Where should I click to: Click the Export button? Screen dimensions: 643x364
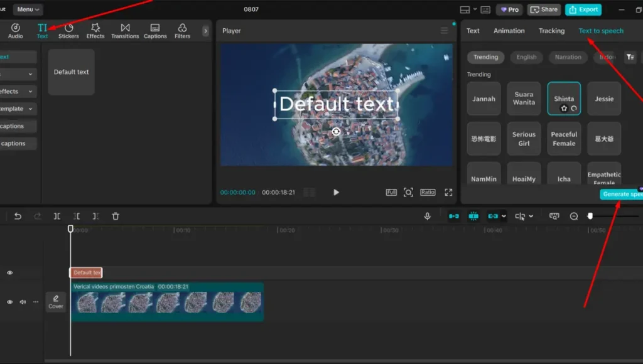pyautogui.click(x=583, y=9)
